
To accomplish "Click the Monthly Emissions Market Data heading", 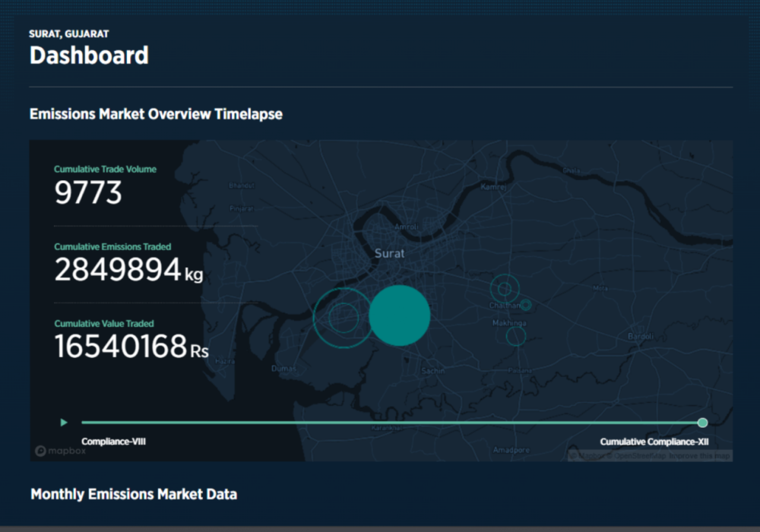I will 134,494.
